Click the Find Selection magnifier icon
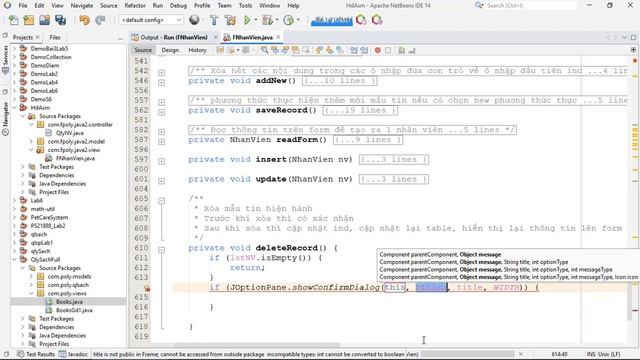 pyautogui.click(x=264, y=50)
